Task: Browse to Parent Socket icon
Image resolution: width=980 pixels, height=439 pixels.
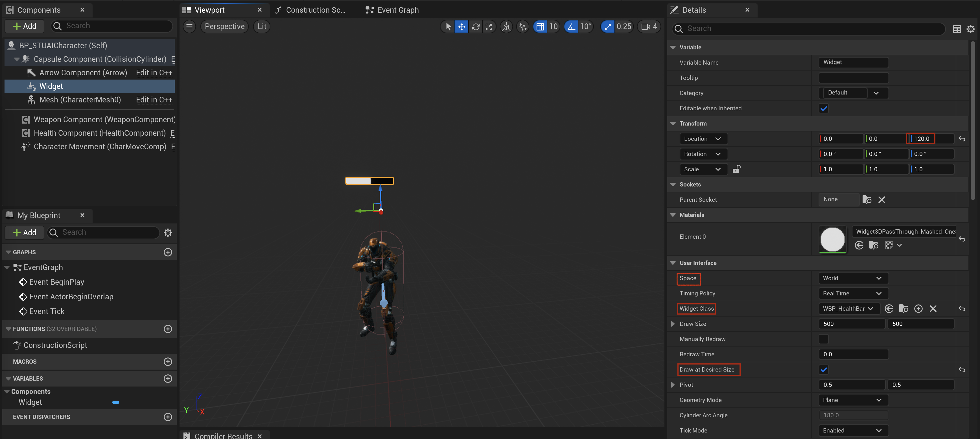Action: point(867,200)
